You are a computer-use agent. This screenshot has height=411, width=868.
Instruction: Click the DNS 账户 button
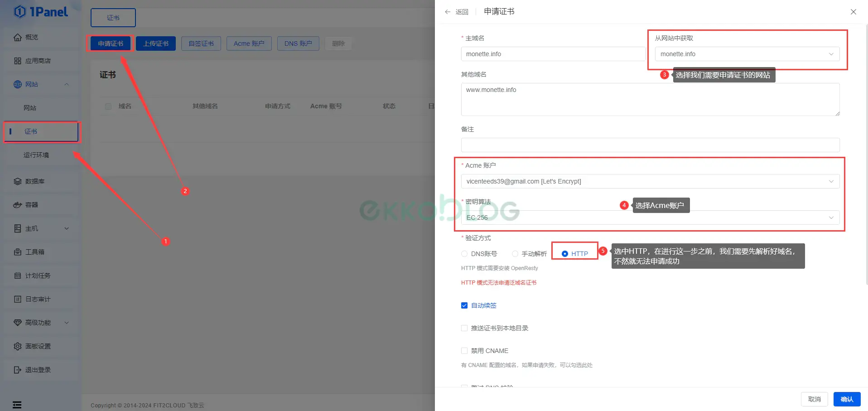[298, 44]
